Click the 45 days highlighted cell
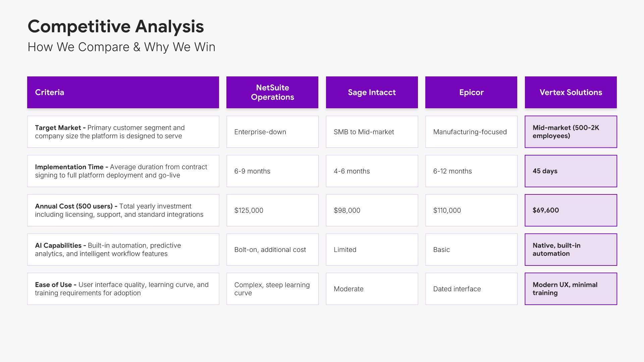The image size is (644, 362). tap(571, 171)
